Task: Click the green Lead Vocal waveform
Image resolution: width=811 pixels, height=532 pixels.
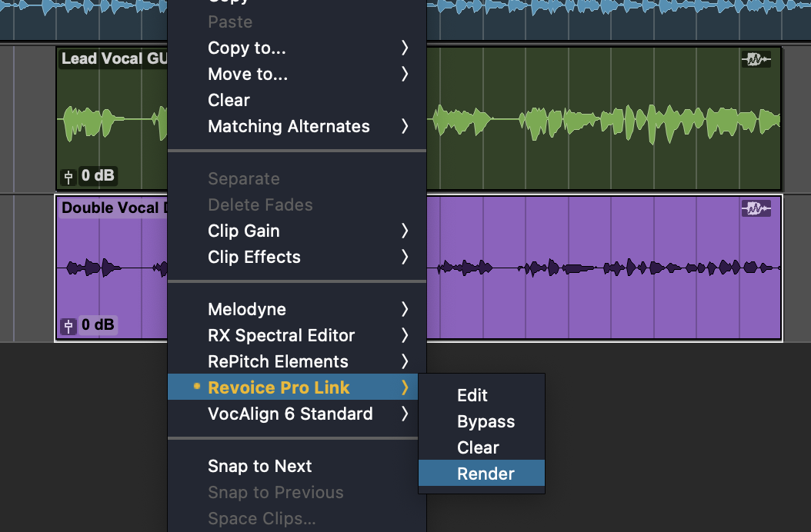Action: click(x=600, y=121)
